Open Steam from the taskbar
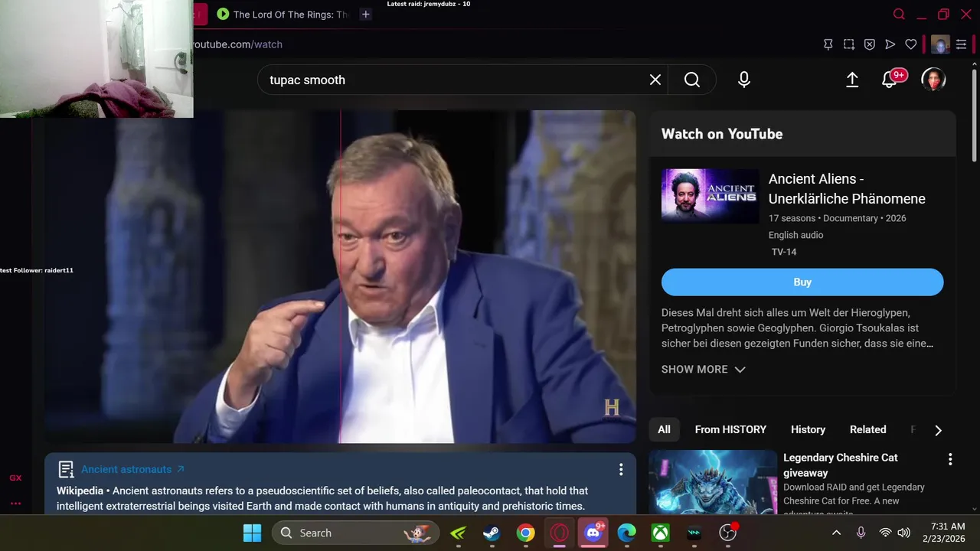Image resolution: width=980 pixels, height=551 pixels. [492, 533]
